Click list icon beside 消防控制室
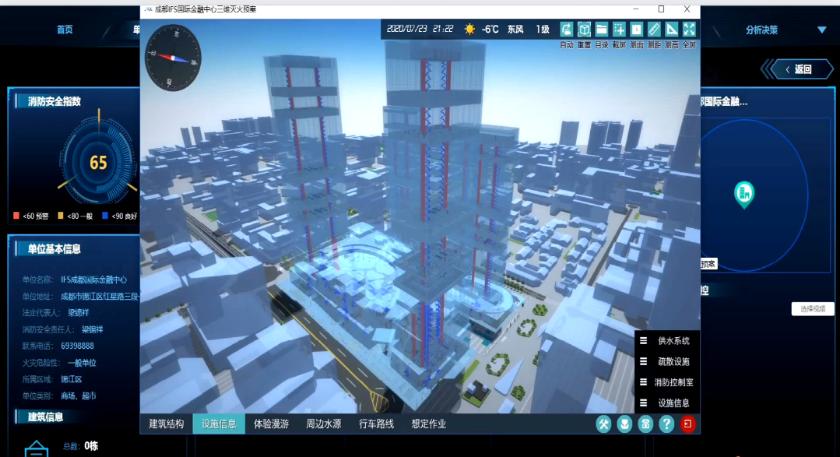This screenshot has height=457, width=840. point(643,382)
